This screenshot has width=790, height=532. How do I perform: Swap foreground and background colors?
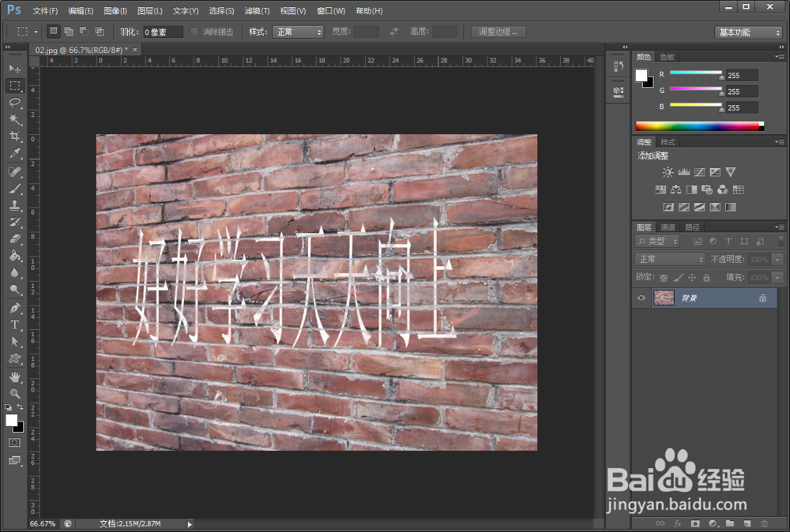[x=21, y=406]
